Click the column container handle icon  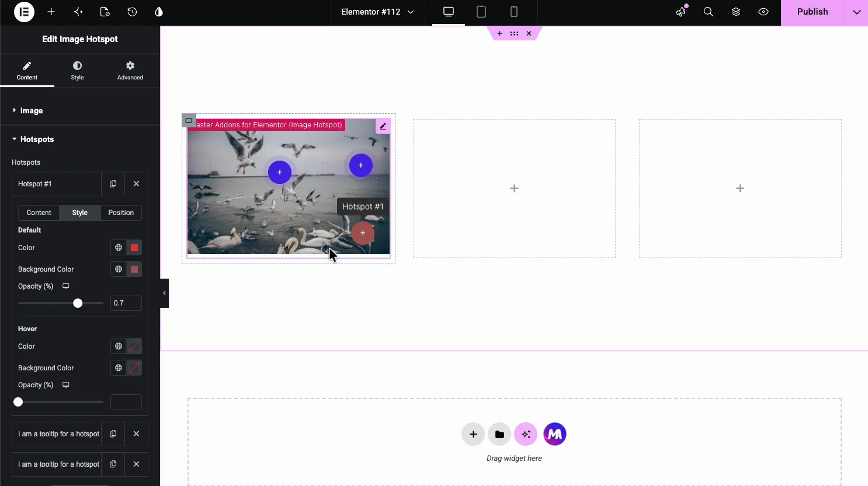[x=189, y=120]
